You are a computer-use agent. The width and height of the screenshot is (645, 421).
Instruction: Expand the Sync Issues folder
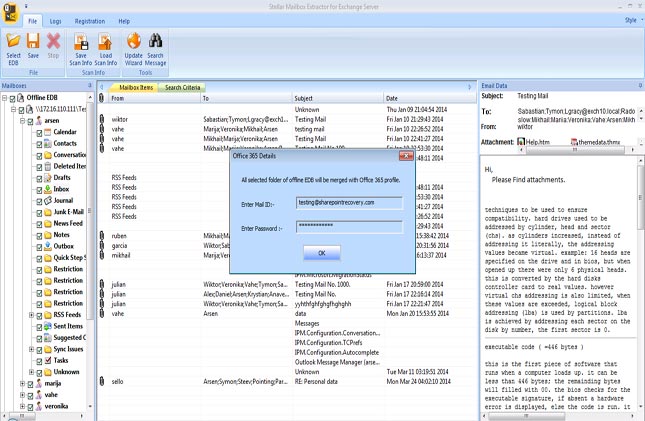(31, 349)
